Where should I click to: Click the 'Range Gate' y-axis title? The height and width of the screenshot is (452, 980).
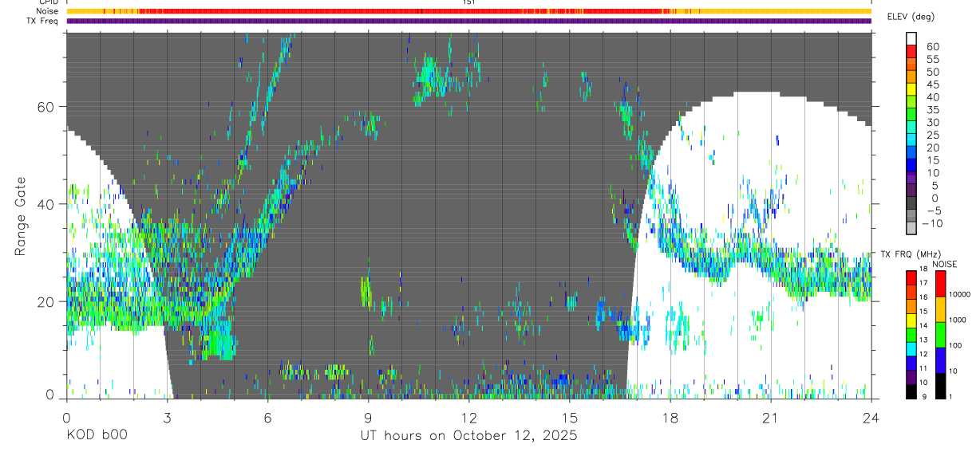[21, 215]
